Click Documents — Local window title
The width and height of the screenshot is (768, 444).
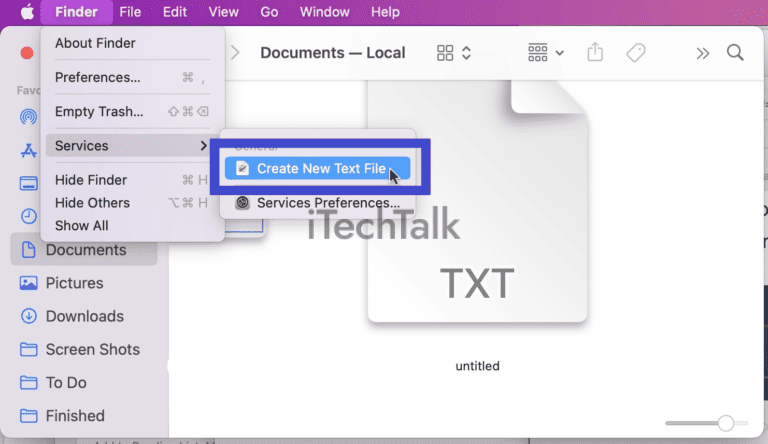(333, 53)
